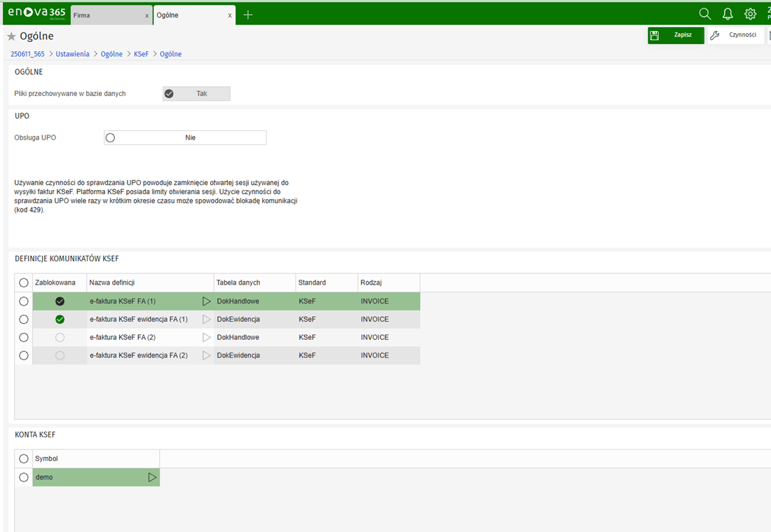The width and height of the screenshot is (771, 532).
Task: Open the notifications bell icon
Action: 728,14
